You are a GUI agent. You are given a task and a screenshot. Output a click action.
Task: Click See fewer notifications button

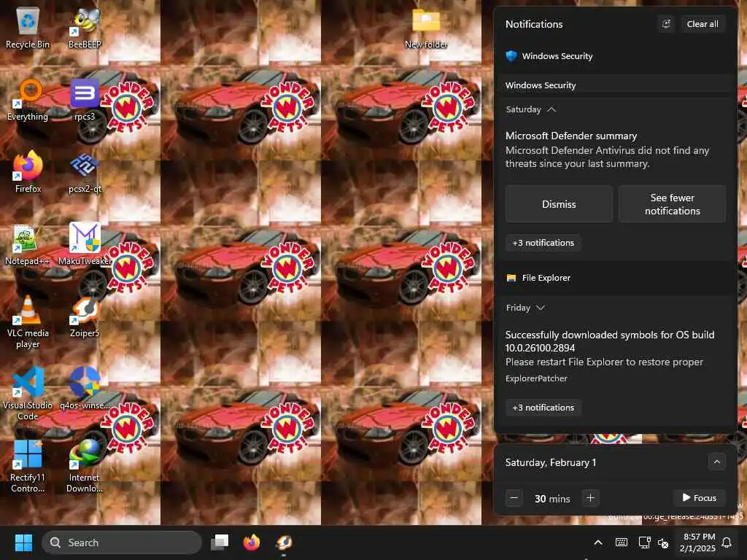[x=672, y=204]
